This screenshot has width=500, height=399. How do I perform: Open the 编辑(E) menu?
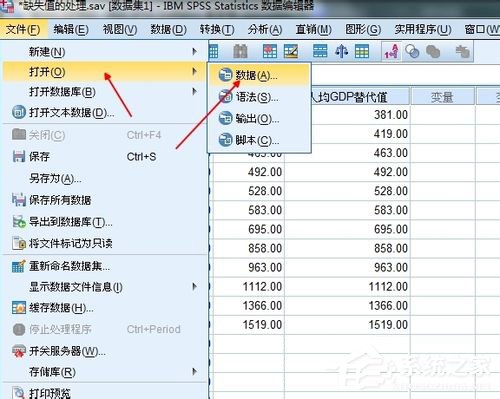[x=71, y=30]
